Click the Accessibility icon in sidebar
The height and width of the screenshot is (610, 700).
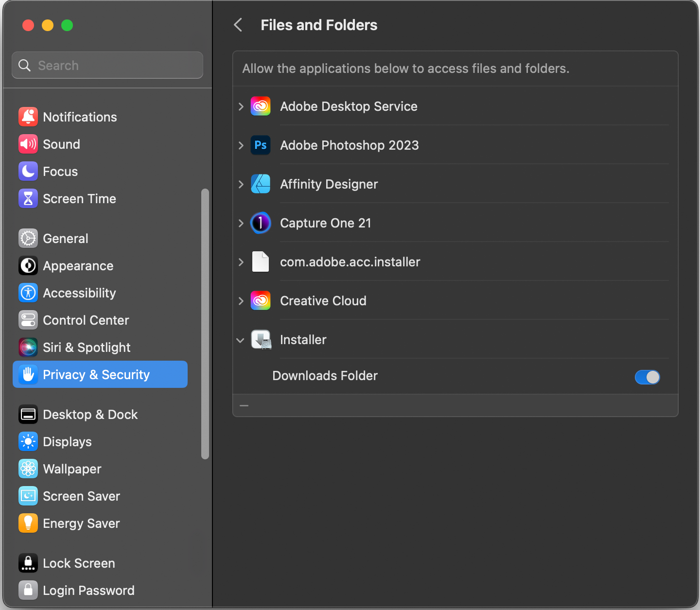[x=28, y=293]
